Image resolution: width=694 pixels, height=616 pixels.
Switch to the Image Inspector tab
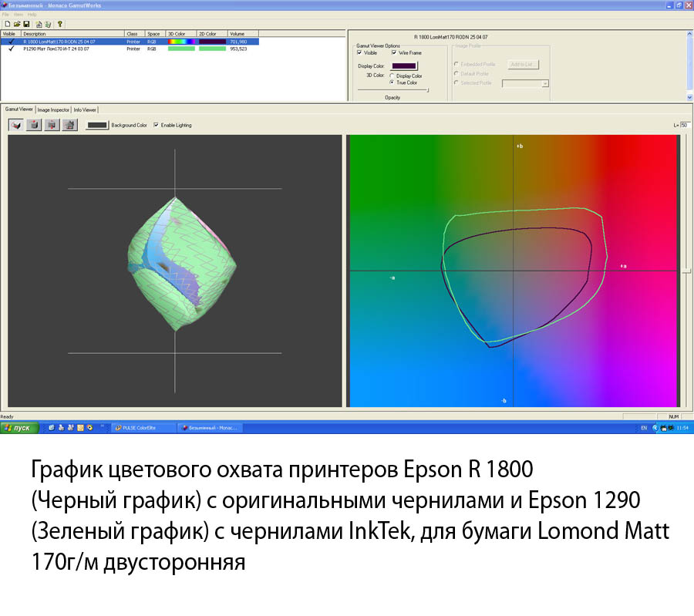pyautogui.click(x=53, y=109)
